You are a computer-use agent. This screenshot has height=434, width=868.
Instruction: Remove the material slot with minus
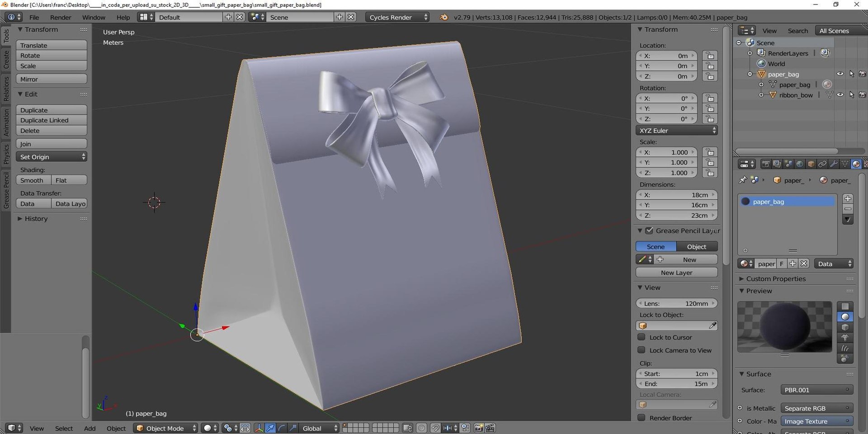click(848, 209)
